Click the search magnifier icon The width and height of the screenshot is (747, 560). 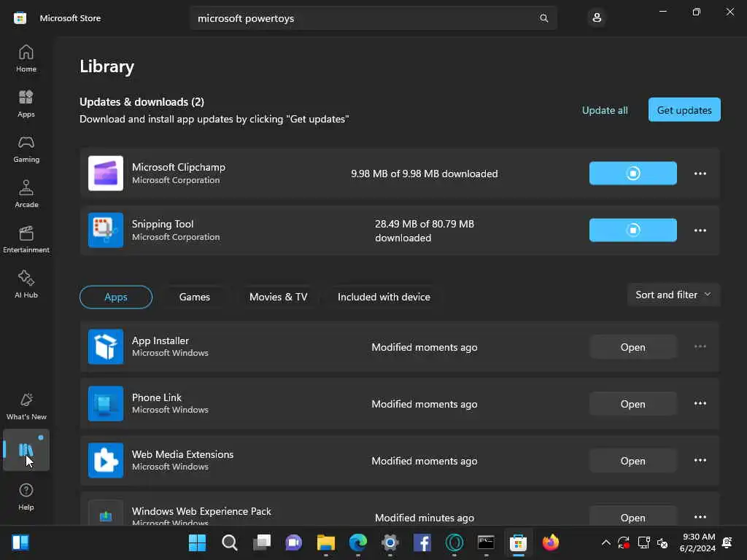tap(543, 18)
